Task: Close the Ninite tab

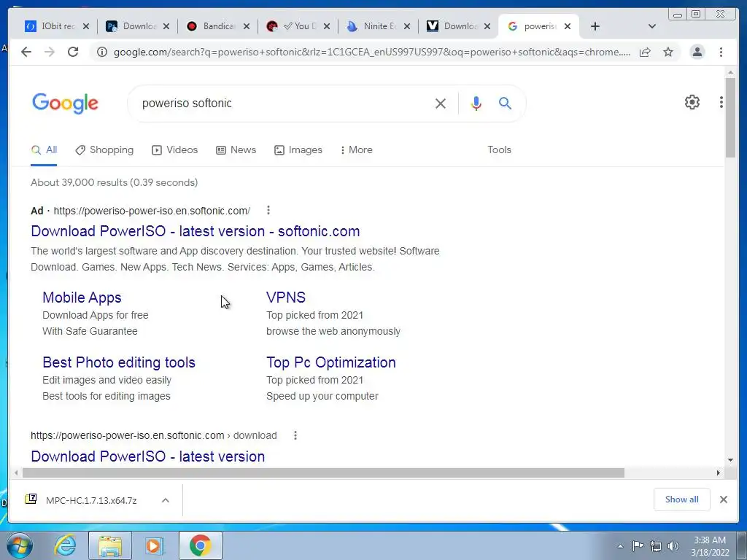Action: (407, 26)
